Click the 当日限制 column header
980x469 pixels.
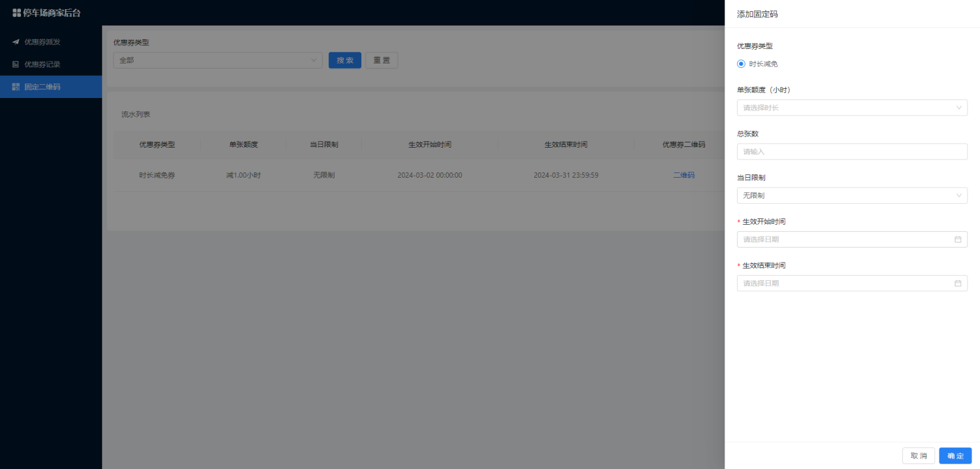[x=324, y=144]
